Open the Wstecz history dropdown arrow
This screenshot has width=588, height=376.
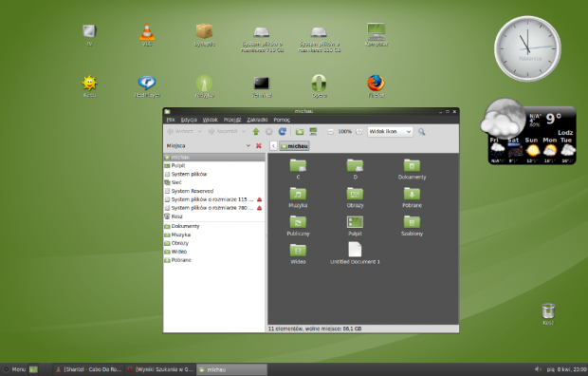[x=200, y=131]
